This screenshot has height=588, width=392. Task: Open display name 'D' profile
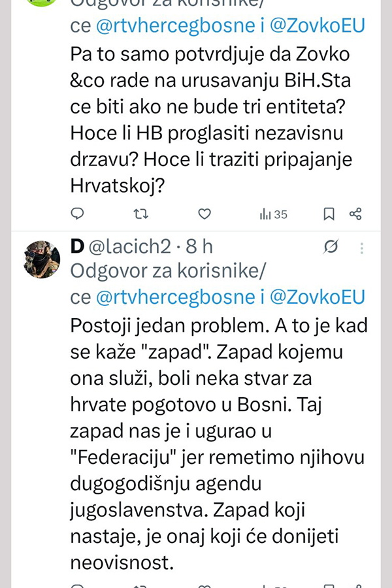[77, 246]
